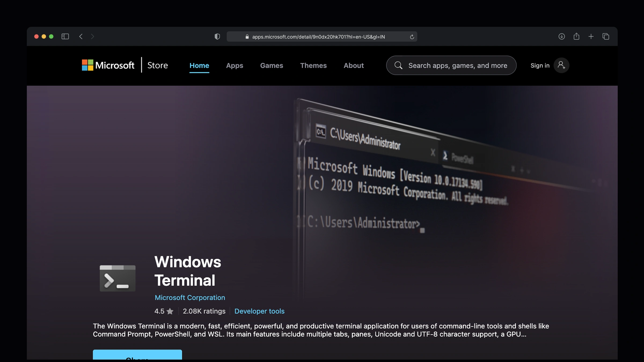This screenshot has width=644, height=362.
Task: Open the browser share icon
Action: (x=576, y=36)
